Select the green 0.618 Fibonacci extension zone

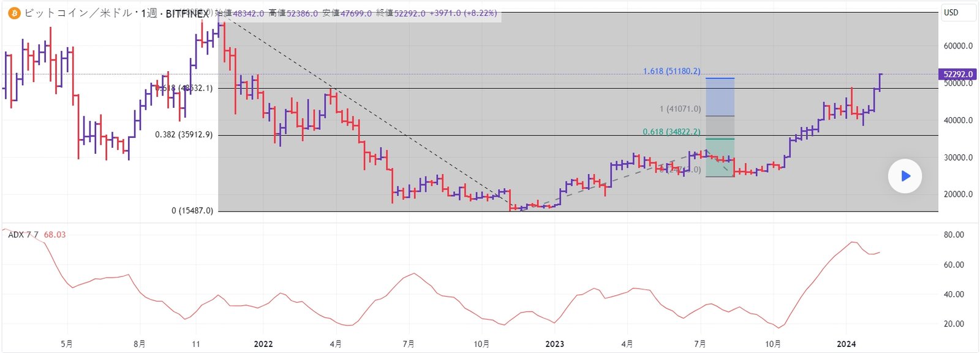[x=720, y=158]
